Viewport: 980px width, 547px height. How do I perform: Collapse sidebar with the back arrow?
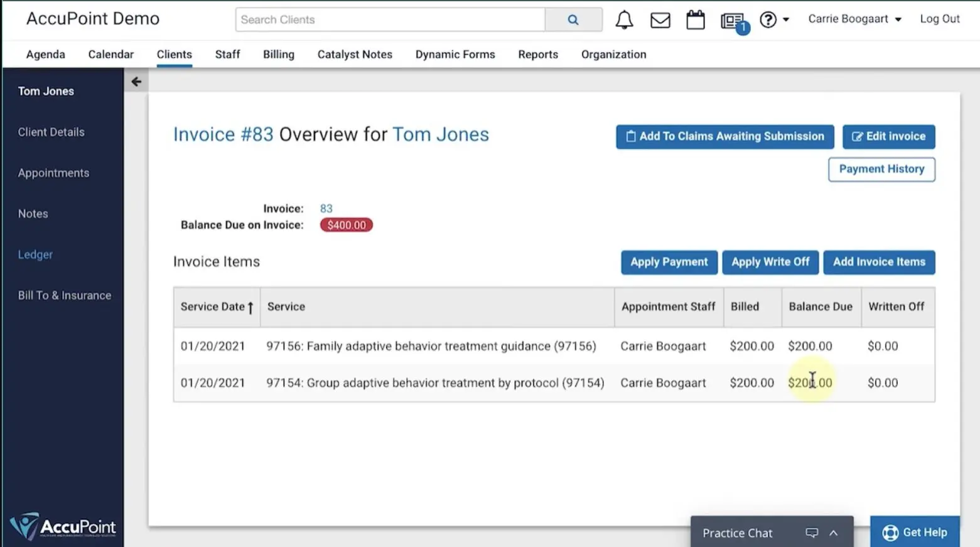136,82
